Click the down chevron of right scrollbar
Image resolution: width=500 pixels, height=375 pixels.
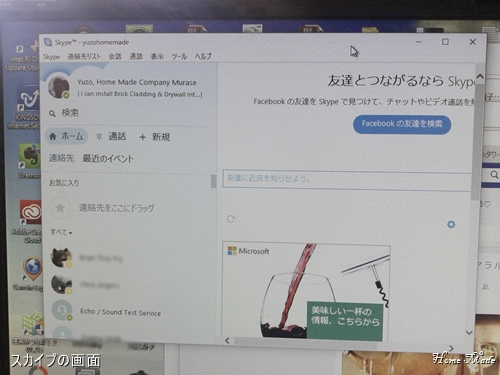pos(469,332)
